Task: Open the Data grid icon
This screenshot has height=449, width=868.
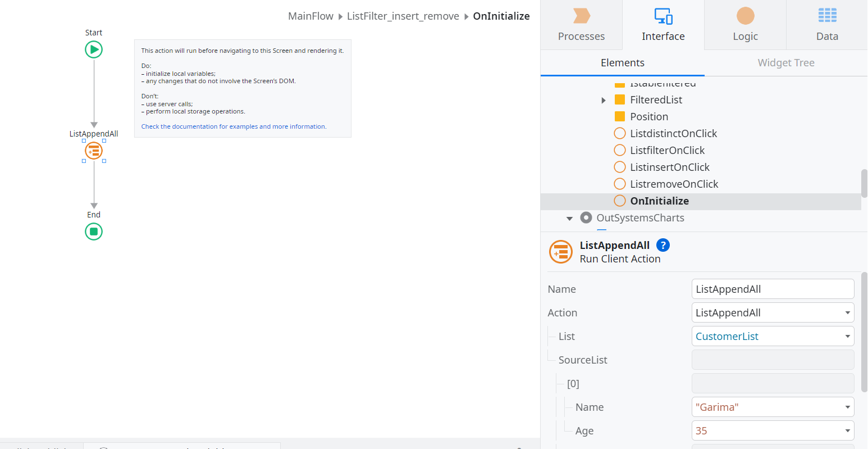Action: (827, 17)
